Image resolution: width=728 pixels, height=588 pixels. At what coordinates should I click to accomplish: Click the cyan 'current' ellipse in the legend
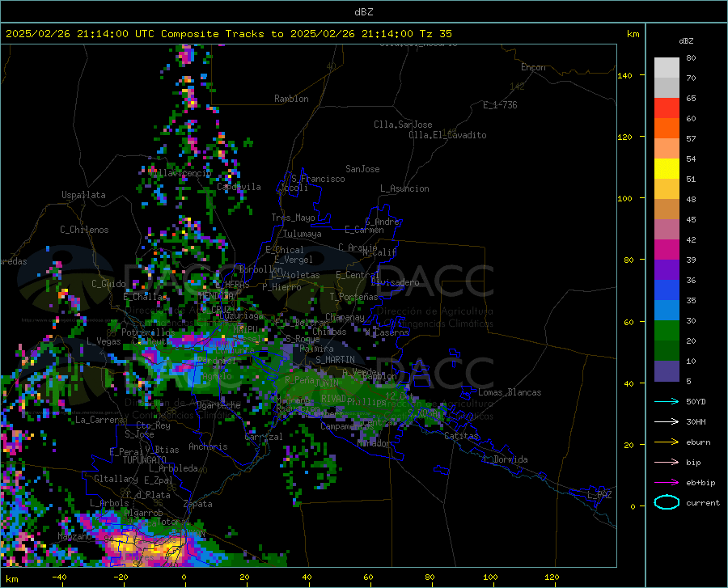(667, 502)
